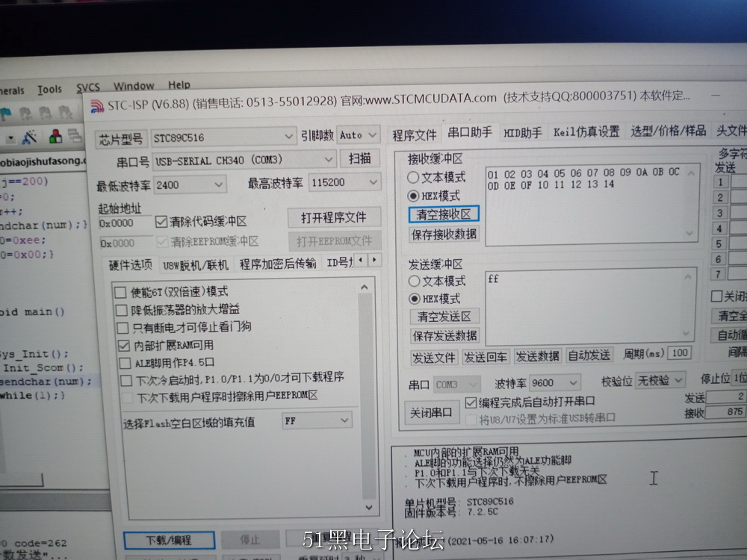Viewport: 747px width, 560px height.
Task: Toggle 清除代码缓冲区 checkbox
Action: (x=161, y=222)
